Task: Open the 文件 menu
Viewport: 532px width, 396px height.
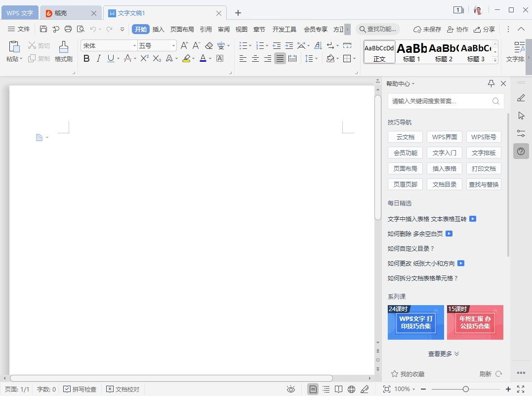Action: 19,29
